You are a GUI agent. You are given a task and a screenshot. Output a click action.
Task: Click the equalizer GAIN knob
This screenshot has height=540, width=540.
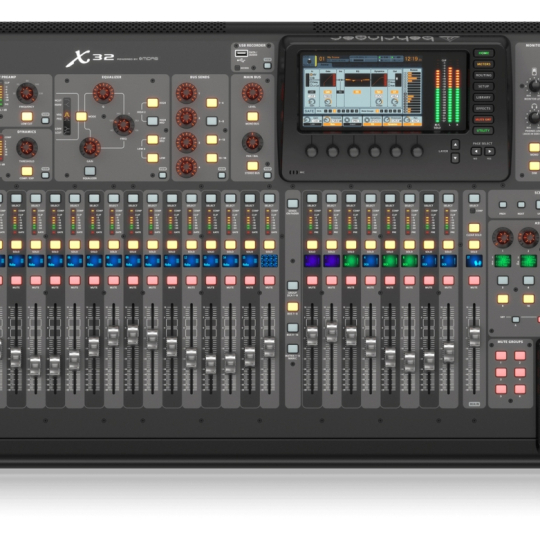(x=90, y=147)
